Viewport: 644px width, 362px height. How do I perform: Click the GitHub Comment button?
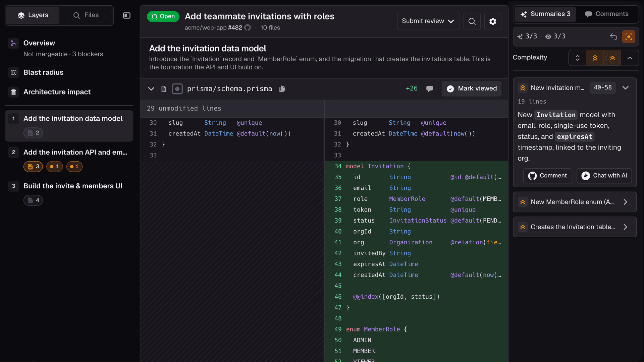[x=547, y=176]
